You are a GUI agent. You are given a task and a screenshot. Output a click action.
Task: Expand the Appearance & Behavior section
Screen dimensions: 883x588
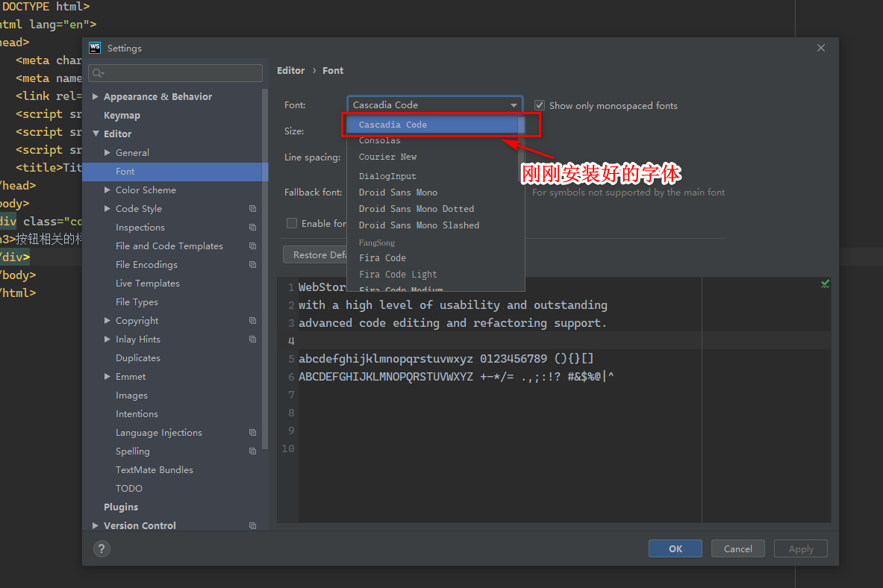[x=95, y=96]
